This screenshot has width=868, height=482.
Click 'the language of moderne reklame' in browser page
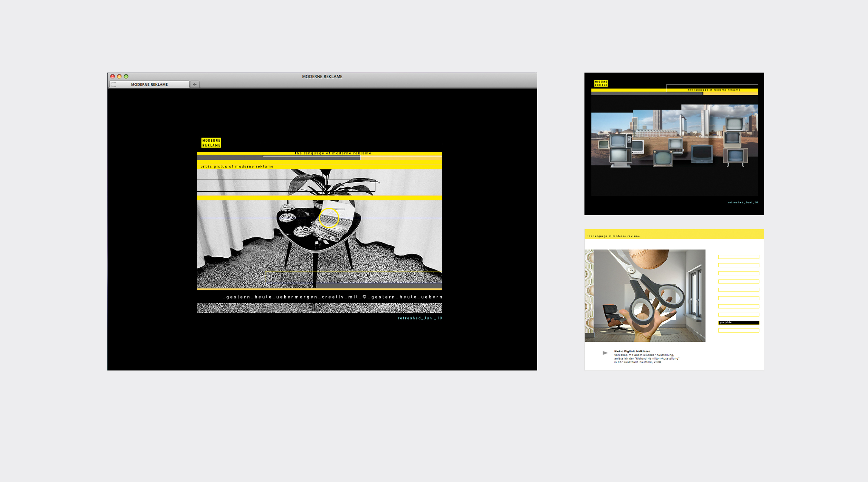click(x=333, y=153)
